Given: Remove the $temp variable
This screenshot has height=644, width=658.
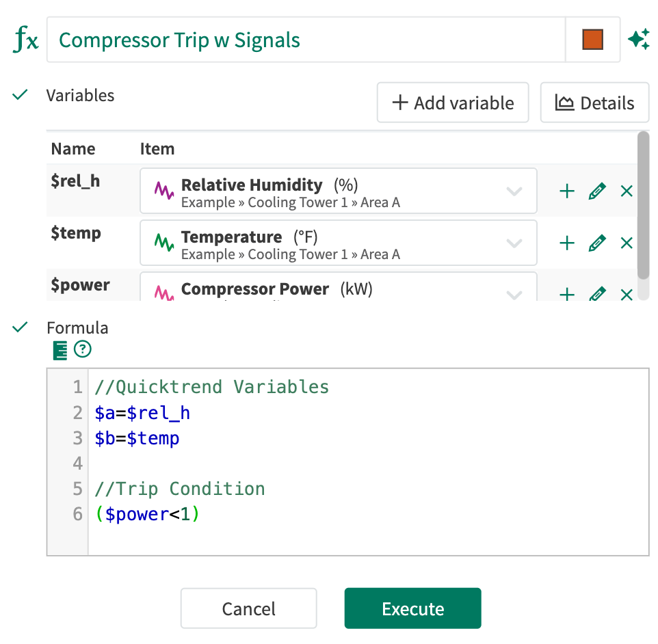Looking at the screenshot, I should coord(627,243).
